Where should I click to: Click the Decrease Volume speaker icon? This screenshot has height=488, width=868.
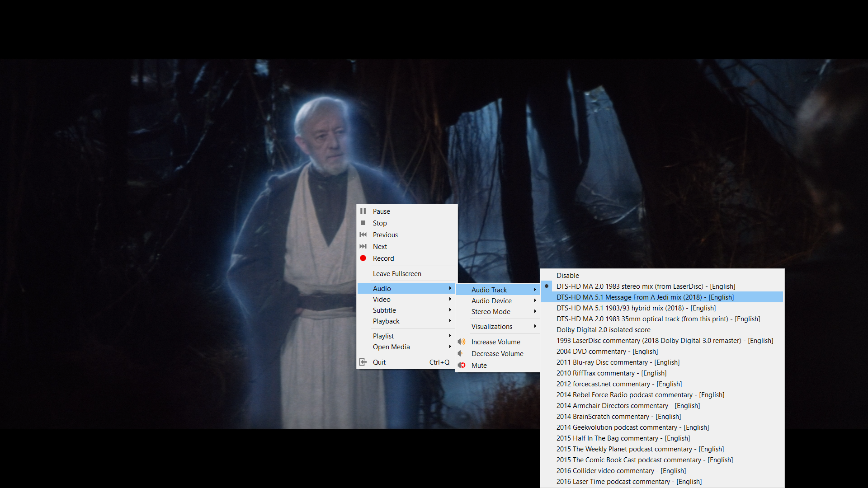pyautogui.click(x=461, y=353)
